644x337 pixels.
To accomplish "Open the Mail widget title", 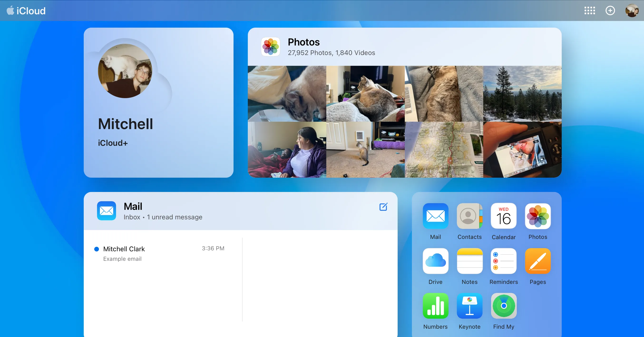I will click(x=133, y=206).
